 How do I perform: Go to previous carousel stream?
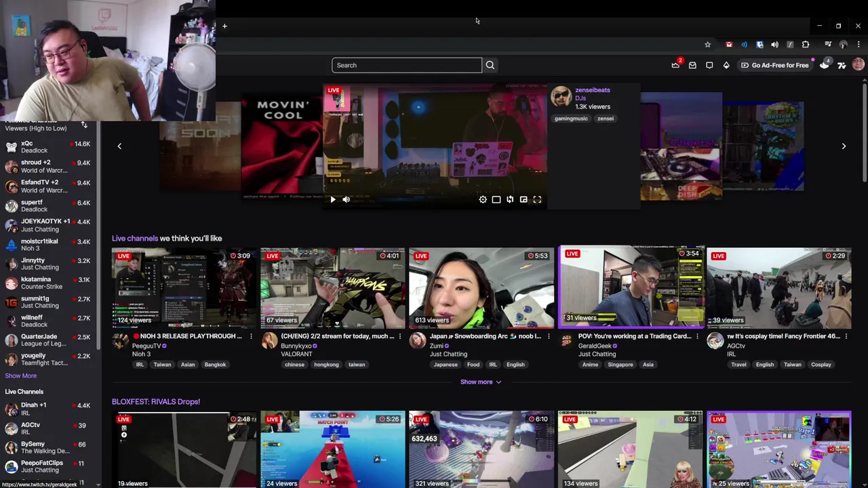click(x=119, y=146)
